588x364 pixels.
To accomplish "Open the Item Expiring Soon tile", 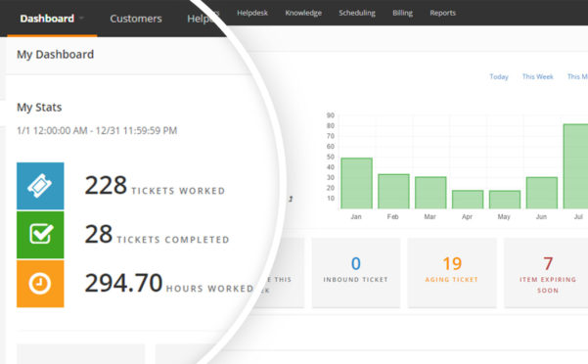I will (x=547, y=273).
